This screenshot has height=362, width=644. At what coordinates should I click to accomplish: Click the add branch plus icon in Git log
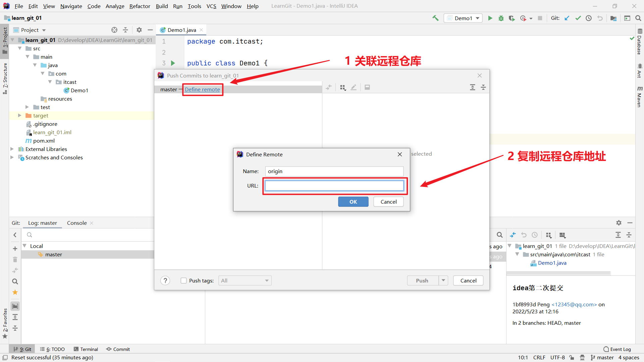point(15,249)
